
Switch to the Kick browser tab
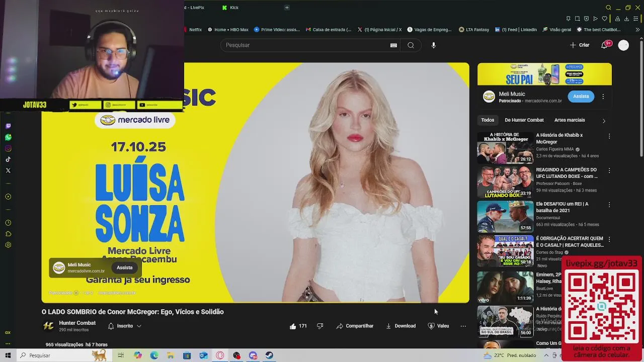pyautogui.click(x=230, y=8)
